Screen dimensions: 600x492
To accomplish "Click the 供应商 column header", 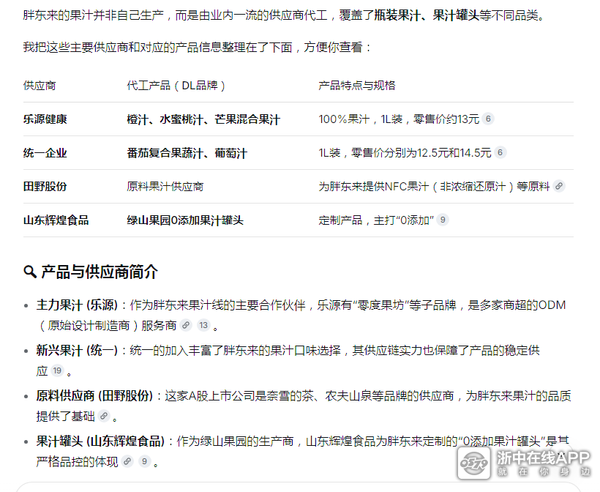I will pos(40,86).
